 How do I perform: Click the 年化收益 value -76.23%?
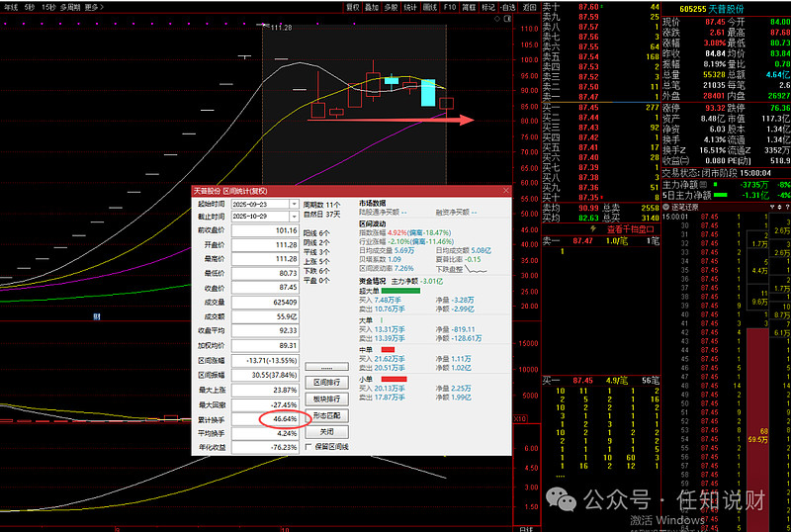[265, 447]
